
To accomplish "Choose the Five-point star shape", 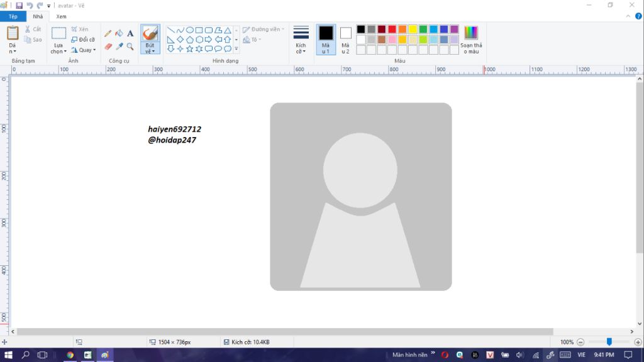I will click(190, 49).
